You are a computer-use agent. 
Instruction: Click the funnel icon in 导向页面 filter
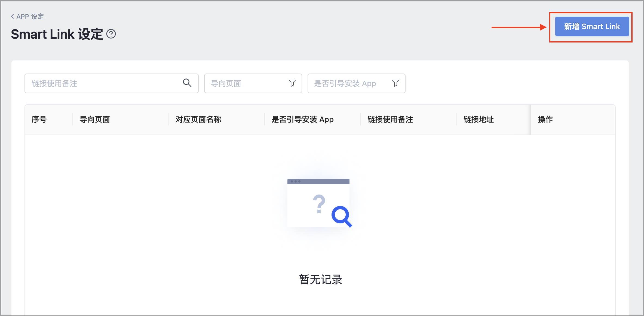(292, 83)
